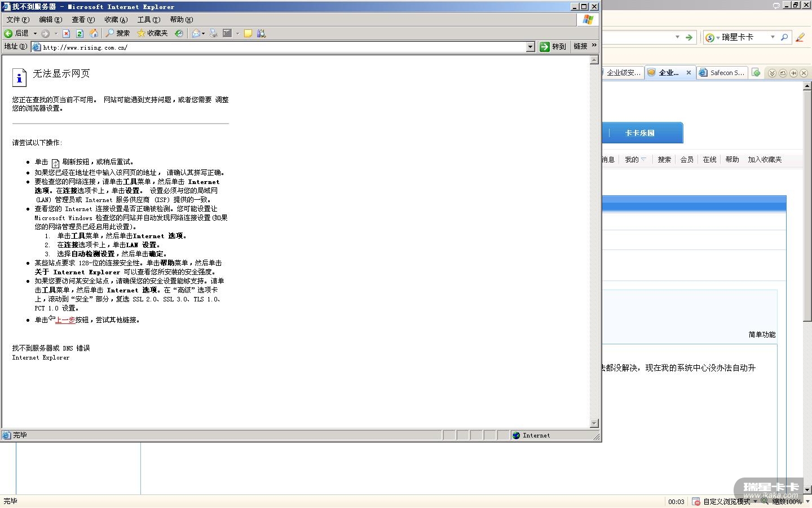
Task: Click inside the 瑞星卡卡 search box
Action: click(x=744, y=37)
